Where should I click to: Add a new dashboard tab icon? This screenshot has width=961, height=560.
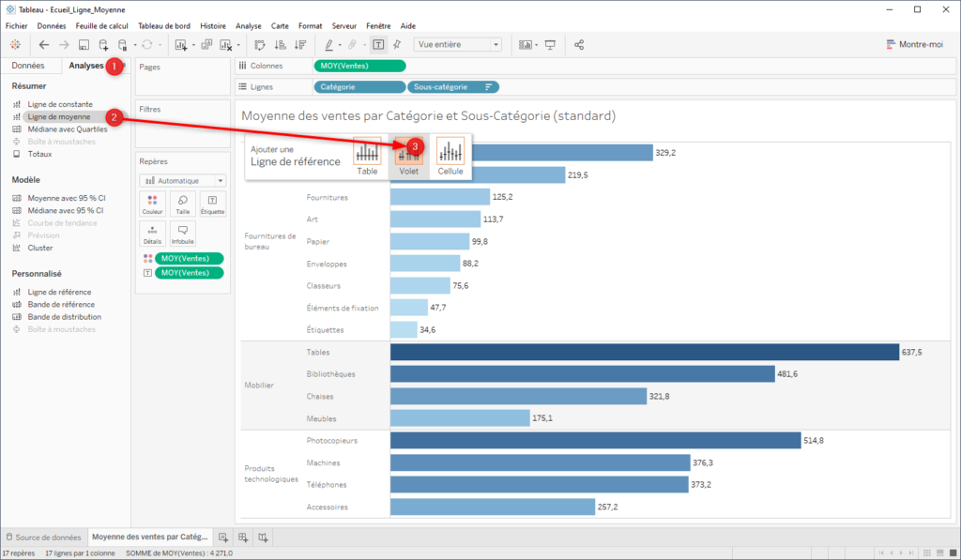click(243, 537)
